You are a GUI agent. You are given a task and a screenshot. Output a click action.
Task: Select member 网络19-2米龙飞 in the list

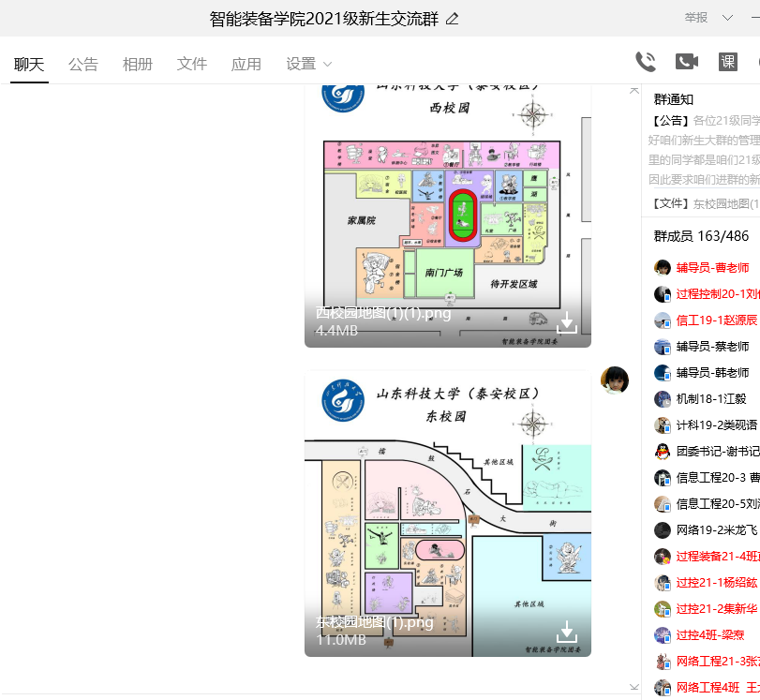tap(717, 530)
